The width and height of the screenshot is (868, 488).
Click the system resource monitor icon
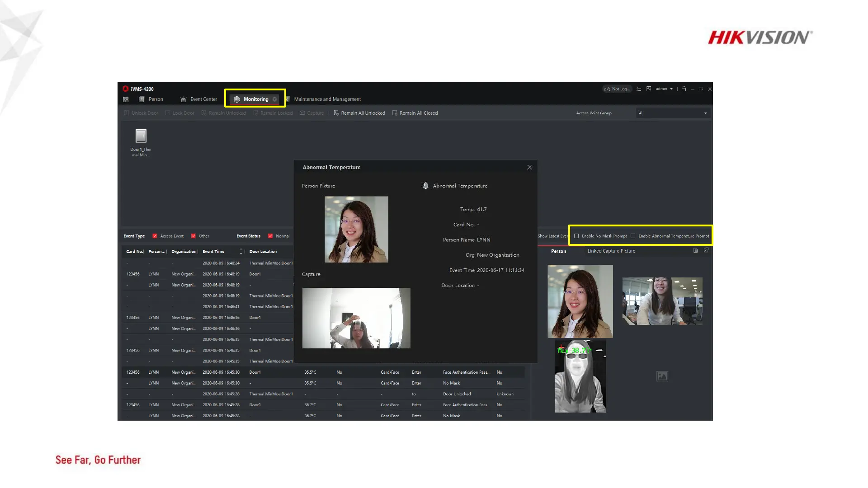click(x=649, y=89)
